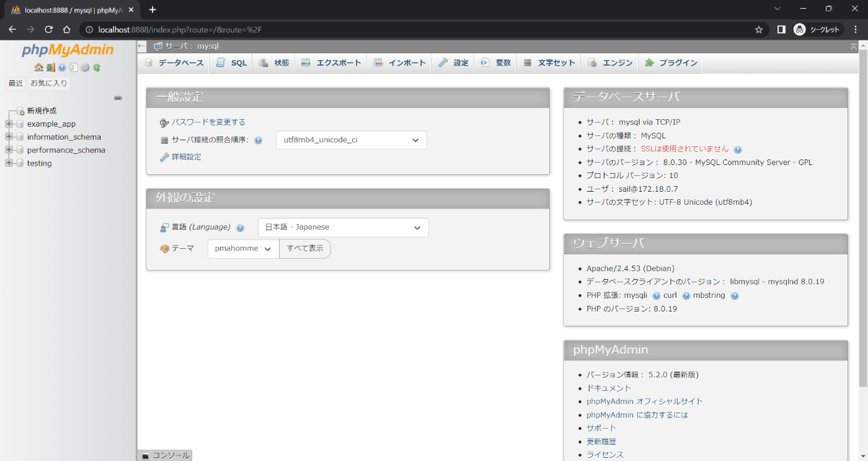Open navigation panel settings gear icon
868x461 pixels.
pos(85,68)
